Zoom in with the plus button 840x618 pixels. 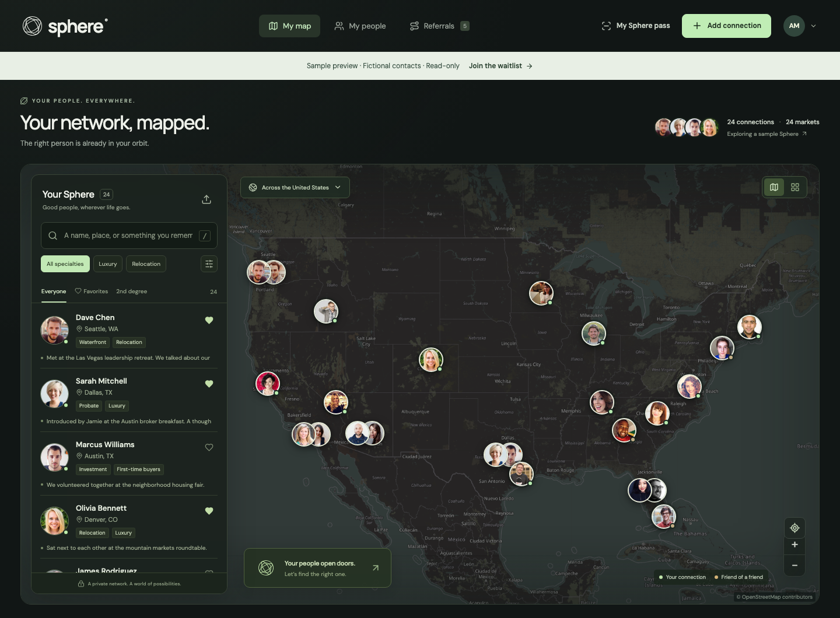pyautogui.click(x=794, y=545)
